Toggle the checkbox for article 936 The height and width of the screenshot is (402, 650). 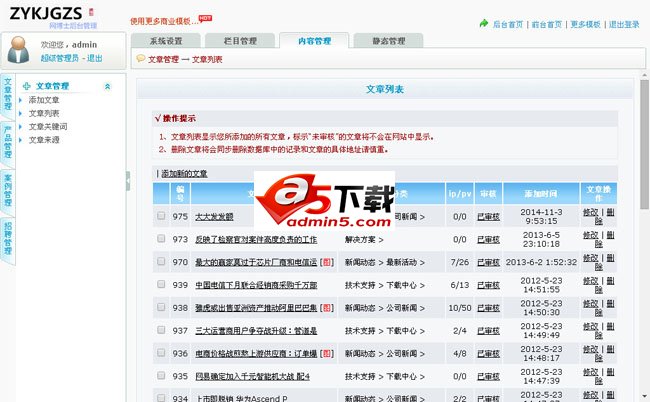point(161,353)
